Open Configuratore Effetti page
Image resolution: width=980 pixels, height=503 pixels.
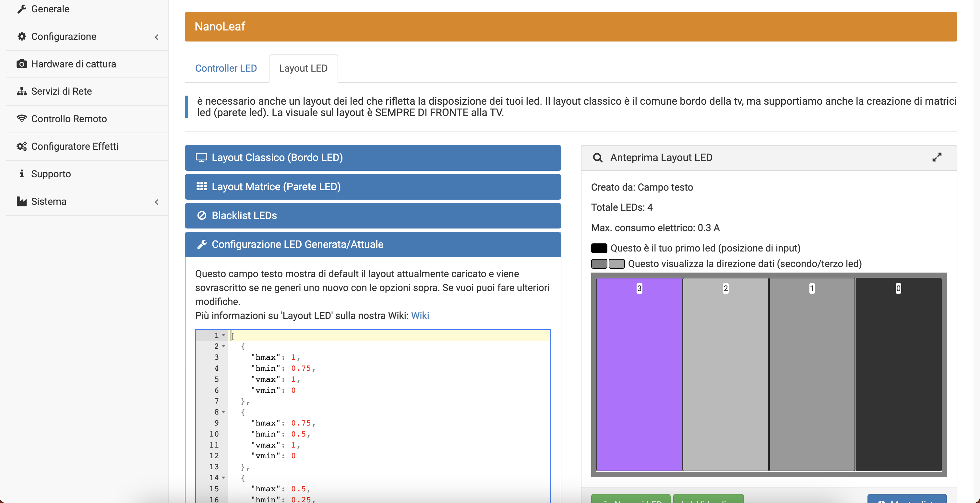[87, 147]
